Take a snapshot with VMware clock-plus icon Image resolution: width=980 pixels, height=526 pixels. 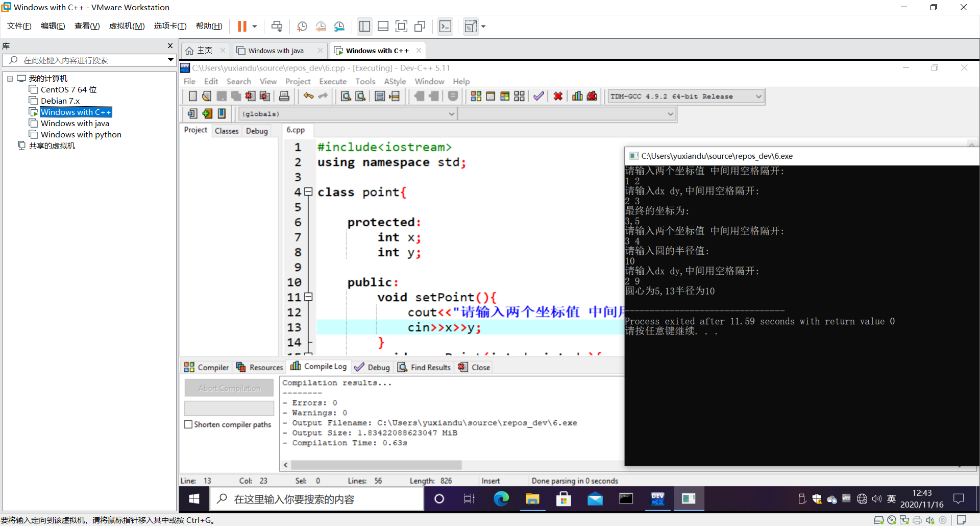pyautogui.click(x=302, y=26)
